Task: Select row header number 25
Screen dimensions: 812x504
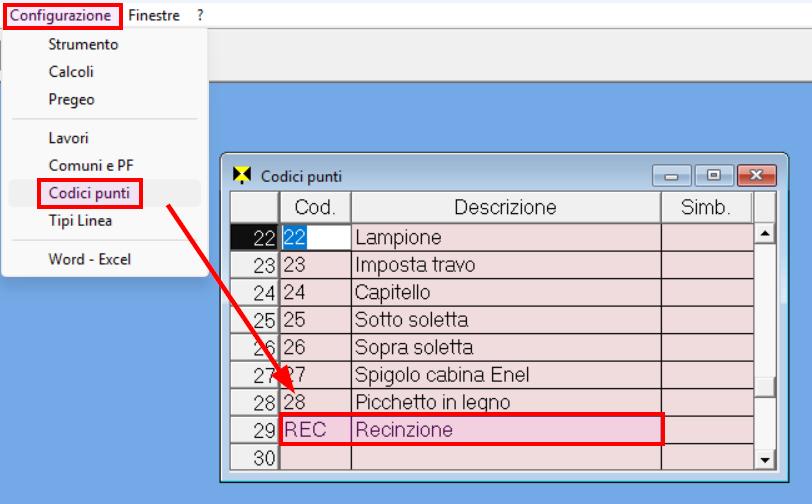Action: [255, 321]
